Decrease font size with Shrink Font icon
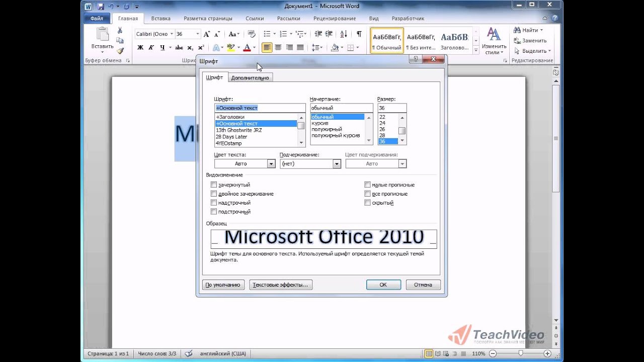Screen dimensions: 644x362 pos(217,34)
